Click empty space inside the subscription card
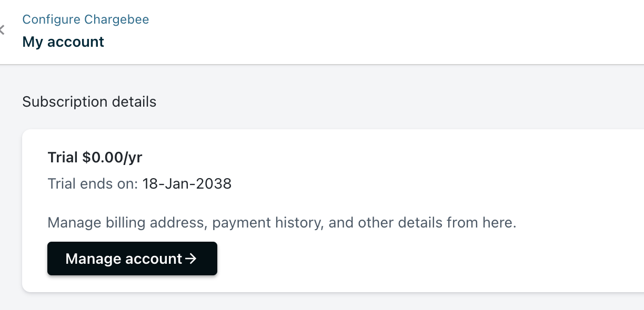This screenshot has width=644, height=310. (x=421, y=168)
